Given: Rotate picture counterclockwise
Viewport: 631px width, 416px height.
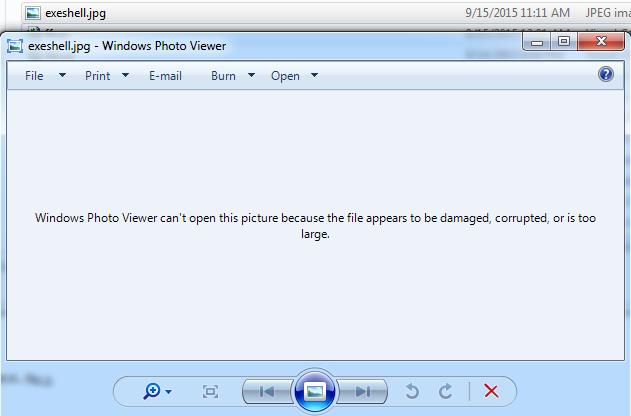Looking at the screenshot, I should coord(412,391).
